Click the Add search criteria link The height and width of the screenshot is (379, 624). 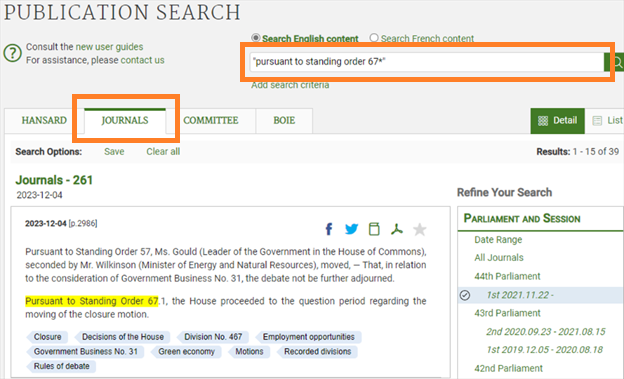(x=290, y=85)
